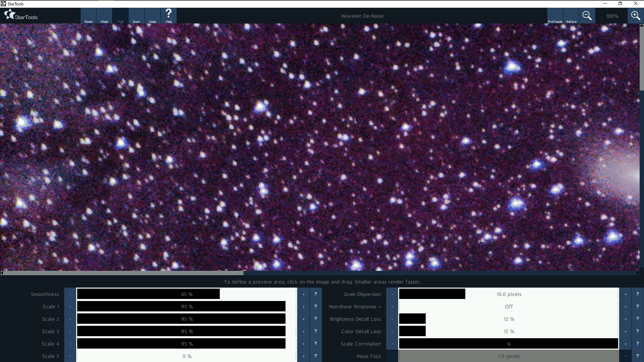The width and height of the screenshot is (644, 362).
Task: Go Back without keeping changes
Action: coord(137,16)
